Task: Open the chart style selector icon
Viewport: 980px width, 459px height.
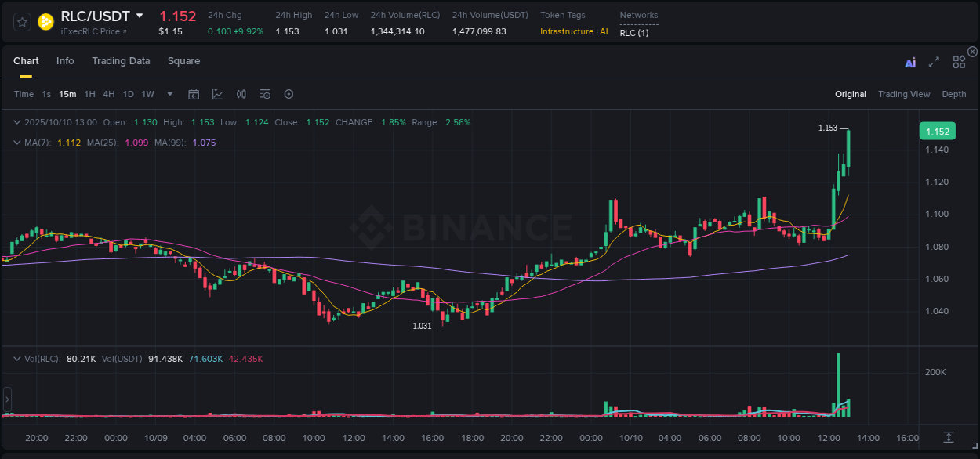Action: point(216,94)
